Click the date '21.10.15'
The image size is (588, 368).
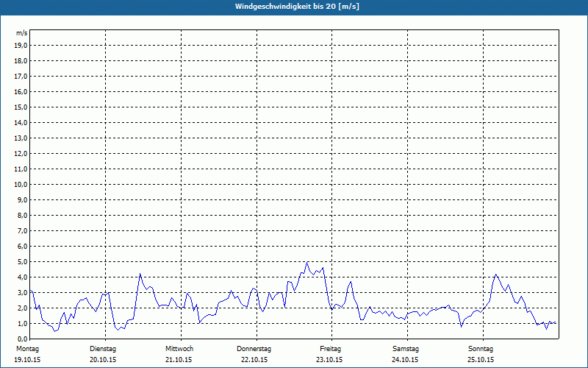(179, 360)
